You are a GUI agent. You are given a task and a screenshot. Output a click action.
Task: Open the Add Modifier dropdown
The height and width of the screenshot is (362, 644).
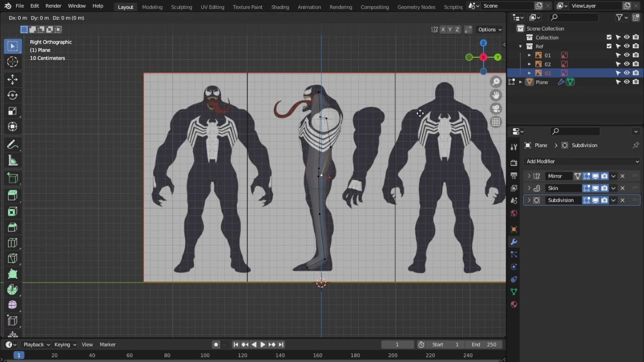582,161
